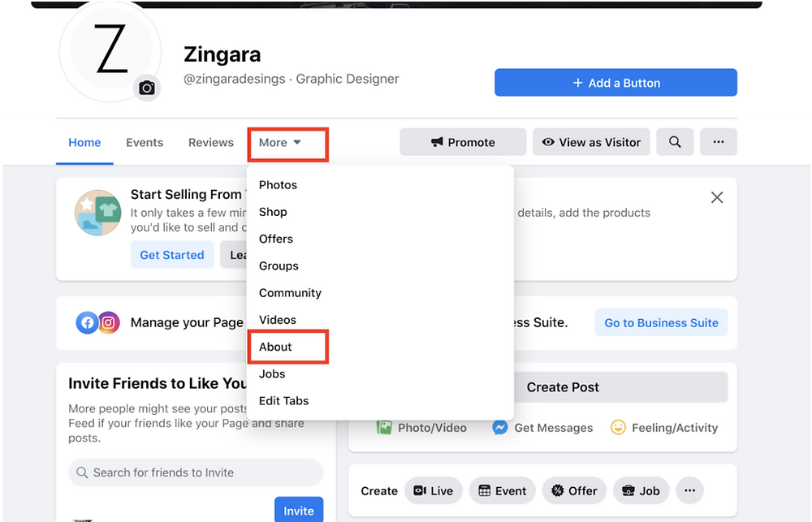Viewport: 812px width, 522px height.
Task: Click the search magnifier button
Action: pos(675,142)
